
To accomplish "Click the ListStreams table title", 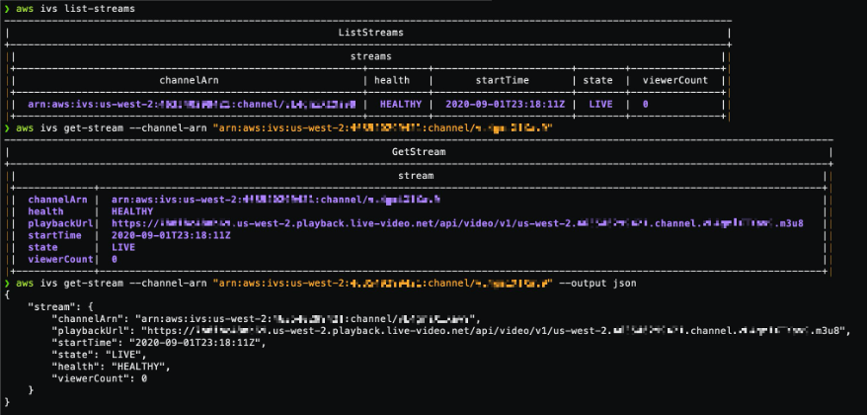I will coord(365,34).
